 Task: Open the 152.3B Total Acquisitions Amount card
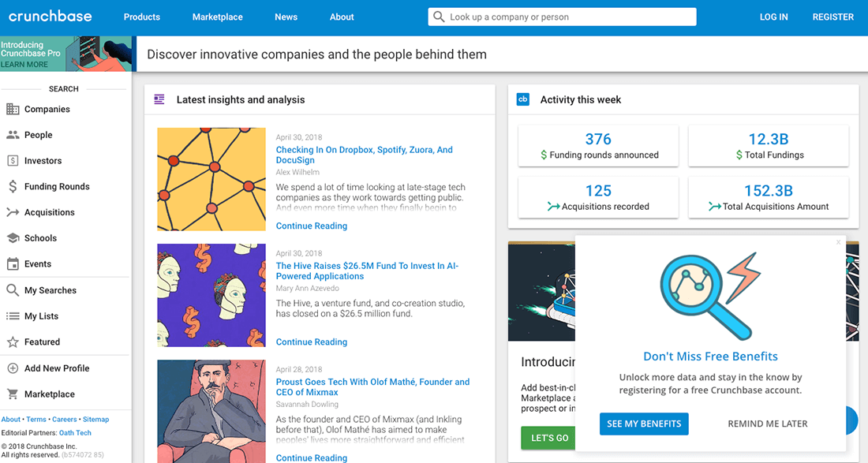769,197
